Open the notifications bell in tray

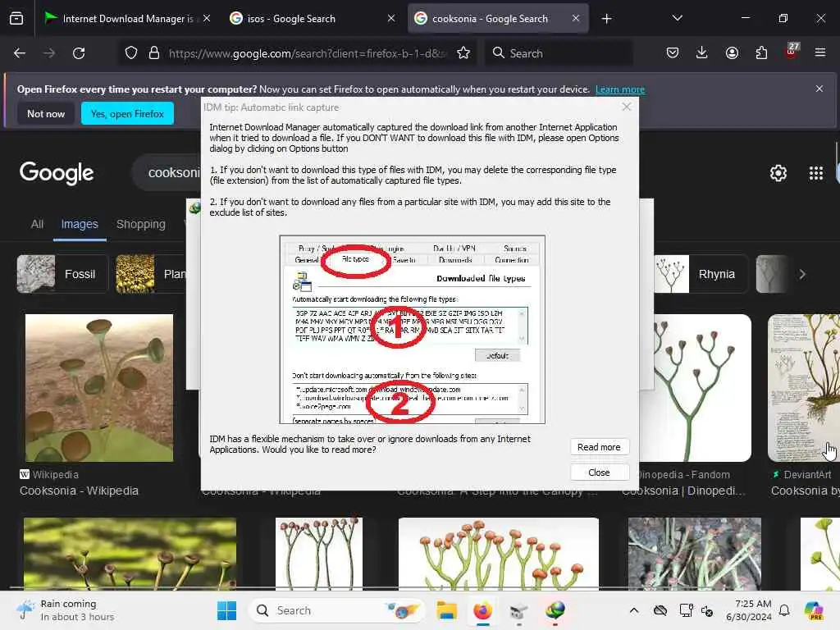(x=784, y=610)
